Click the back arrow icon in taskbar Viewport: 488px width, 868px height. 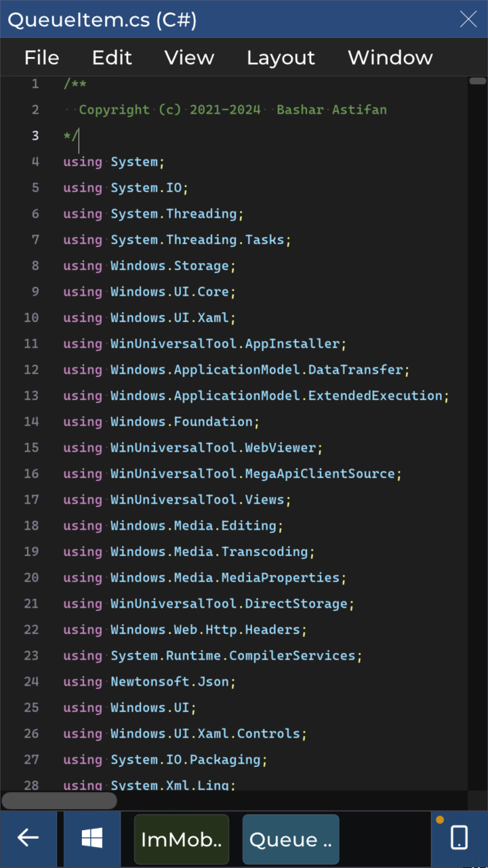tap(28, 839)
